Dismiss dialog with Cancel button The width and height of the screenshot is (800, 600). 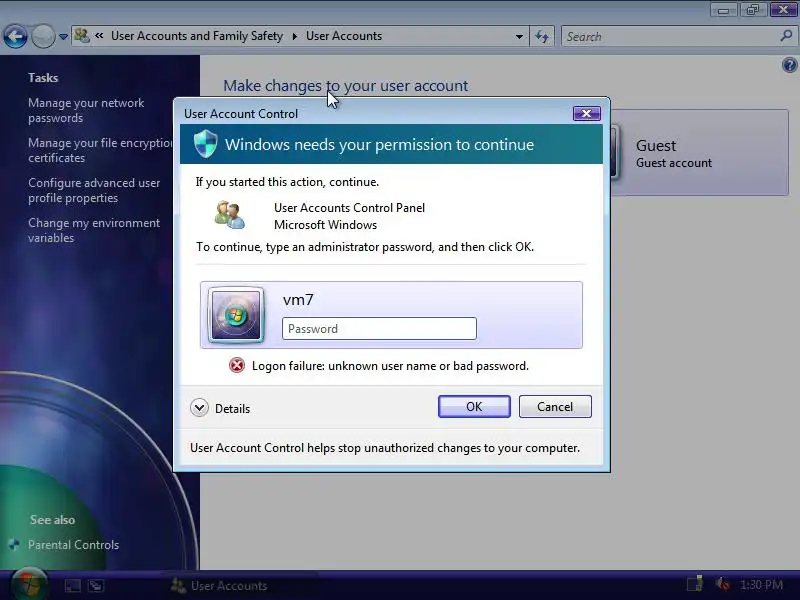point(555,407)
